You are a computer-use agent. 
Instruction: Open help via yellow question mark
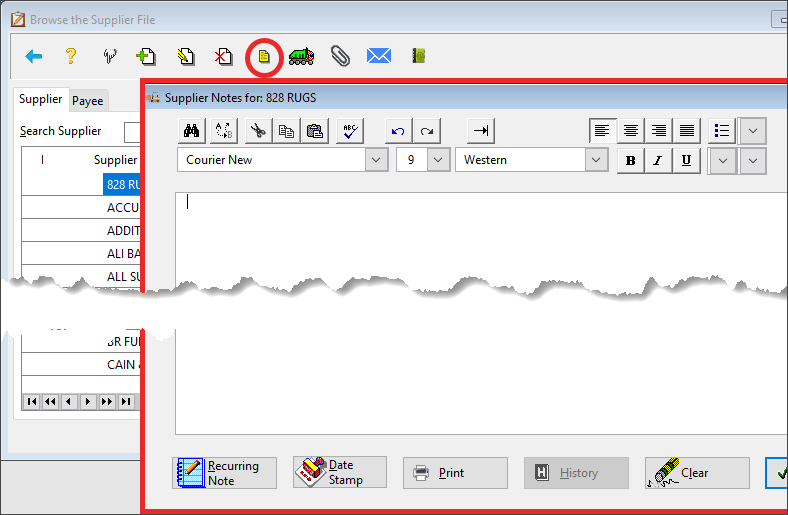click(71, 56)
